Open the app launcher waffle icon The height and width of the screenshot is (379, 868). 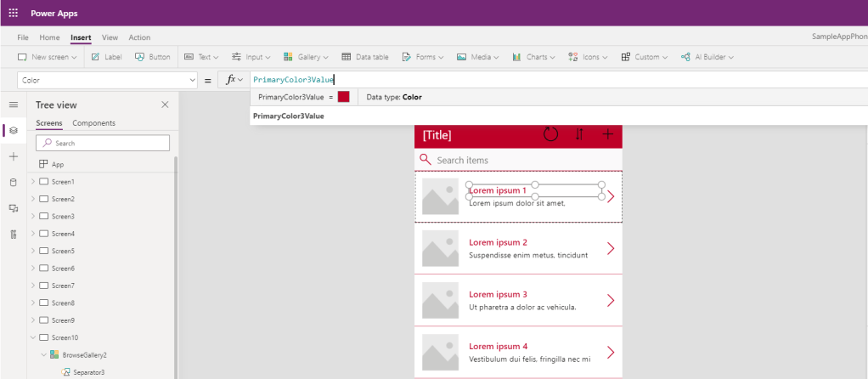pyautogui.click(x=13, y=14)
